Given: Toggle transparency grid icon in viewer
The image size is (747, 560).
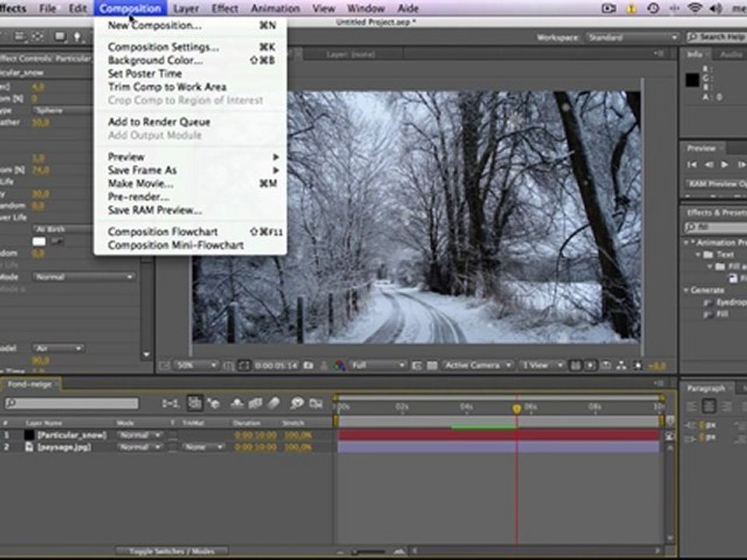Looking at the screenshot, I should point(432,366).
